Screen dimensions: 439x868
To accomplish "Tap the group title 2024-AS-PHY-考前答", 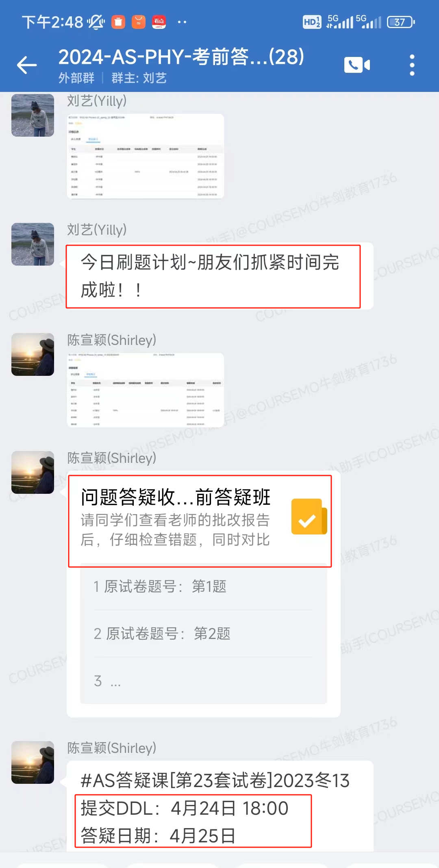I will click(181, 57).
